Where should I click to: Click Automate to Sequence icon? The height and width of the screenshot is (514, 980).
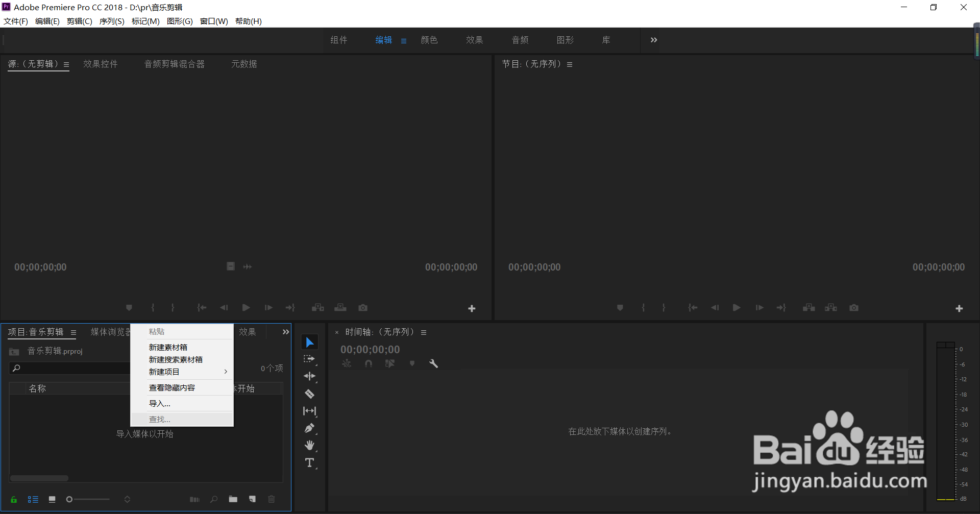click(194, 499)
